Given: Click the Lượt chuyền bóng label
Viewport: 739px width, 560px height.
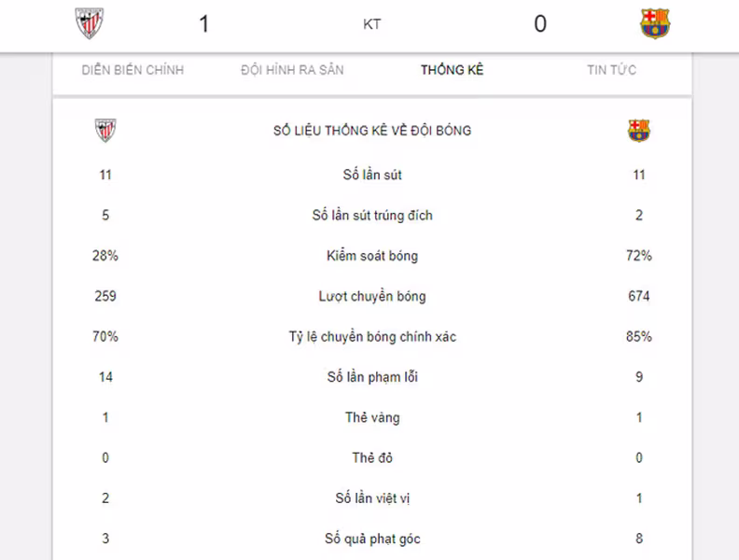Looking at the screenshot, I should coord(372,296).
